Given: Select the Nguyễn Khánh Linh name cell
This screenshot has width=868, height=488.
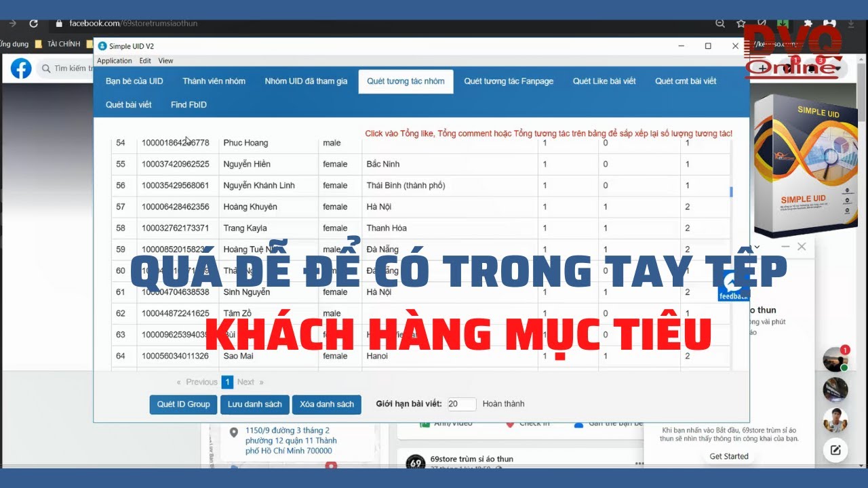Looking at the screenshot, I should 269,185.
